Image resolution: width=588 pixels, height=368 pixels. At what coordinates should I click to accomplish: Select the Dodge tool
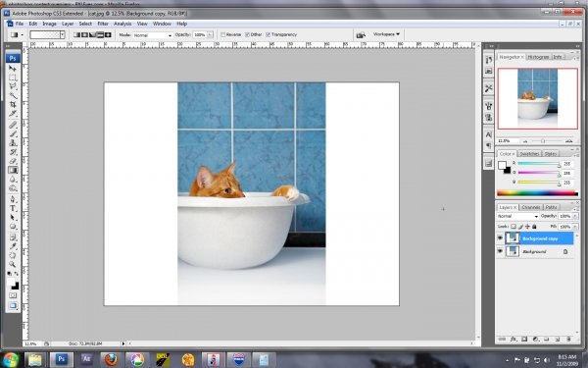[13, 188]
